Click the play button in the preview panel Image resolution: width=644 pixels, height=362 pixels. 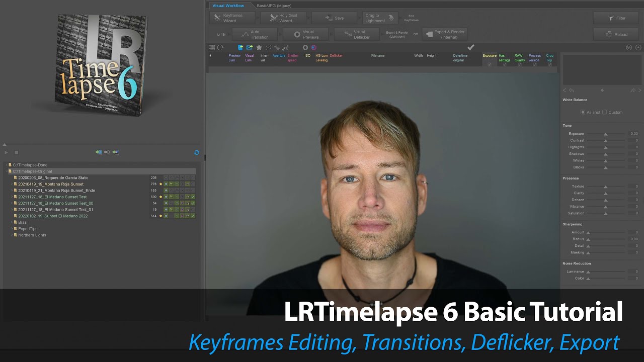6,152
